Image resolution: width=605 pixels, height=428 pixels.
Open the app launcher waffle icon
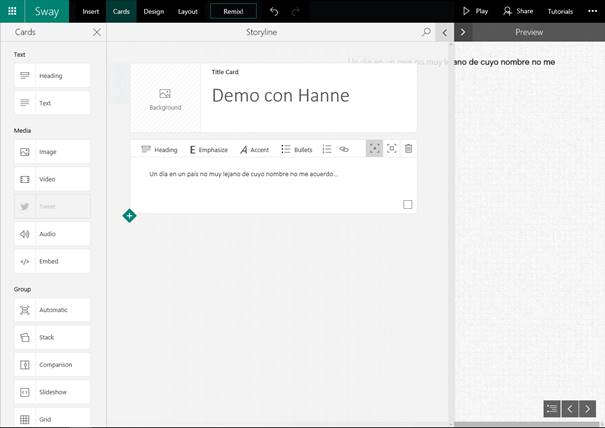tap(13, 11)
